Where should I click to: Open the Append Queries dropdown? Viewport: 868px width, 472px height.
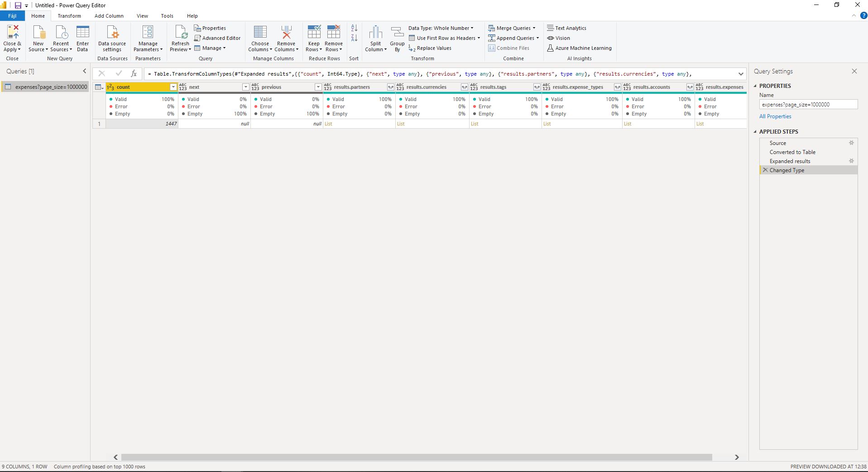[x=513, y=38]
